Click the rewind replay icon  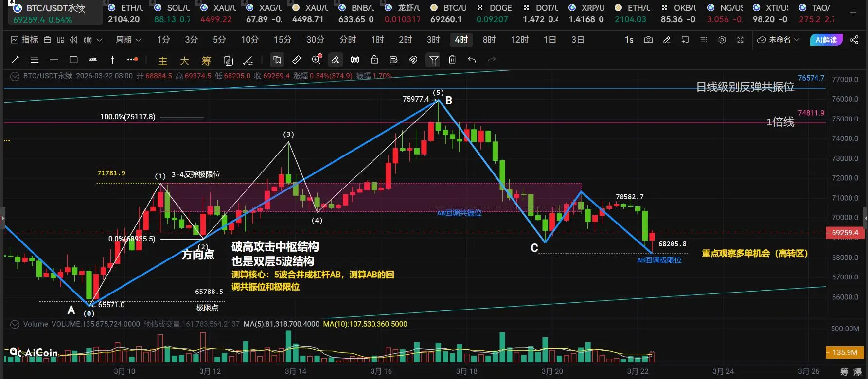(73, 40)
